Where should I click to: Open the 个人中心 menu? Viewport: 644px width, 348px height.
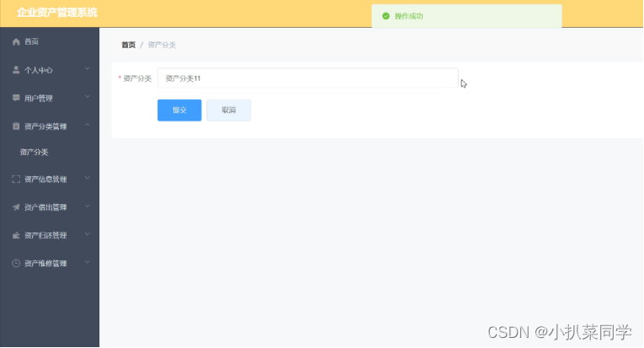tap(50, 70)
